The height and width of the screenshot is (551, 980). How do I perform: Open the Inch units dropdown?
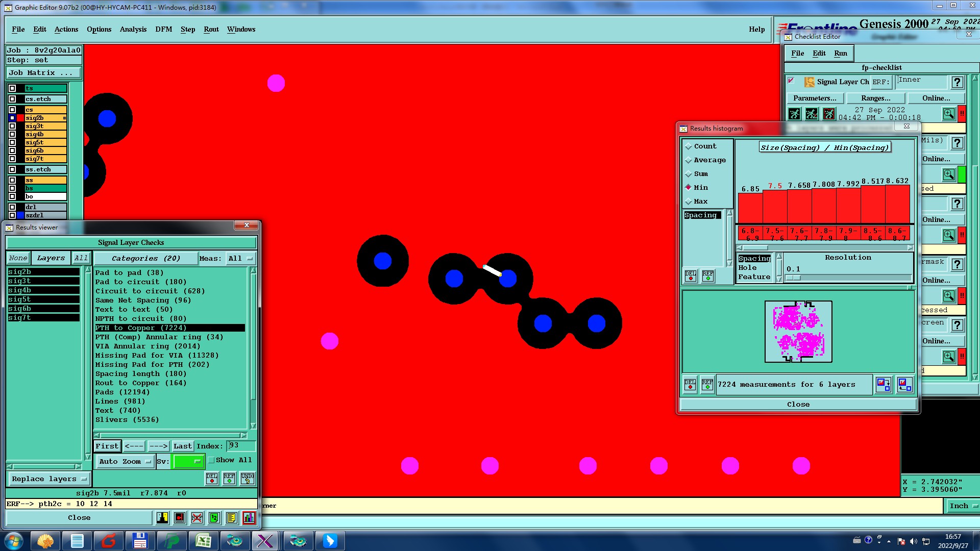click(963, 506)
